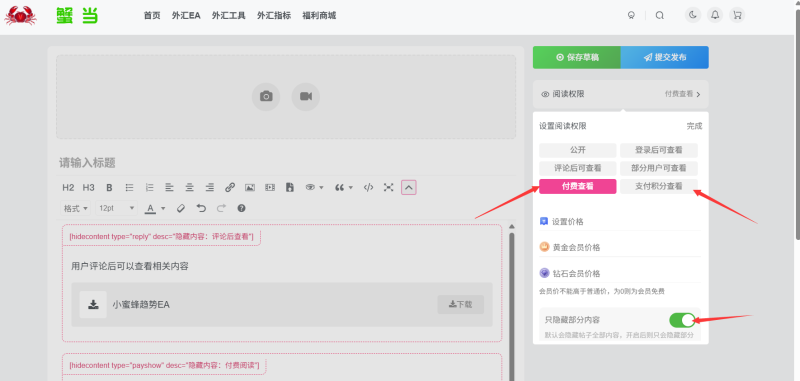The width and height of the screenshot is (800, 381).
Task: Insert a video into the editor
Action: pos(270,188)
